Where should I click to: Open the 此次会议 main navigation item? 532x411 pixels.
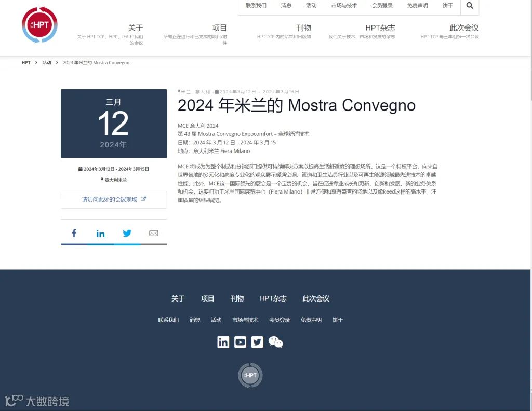464,28
